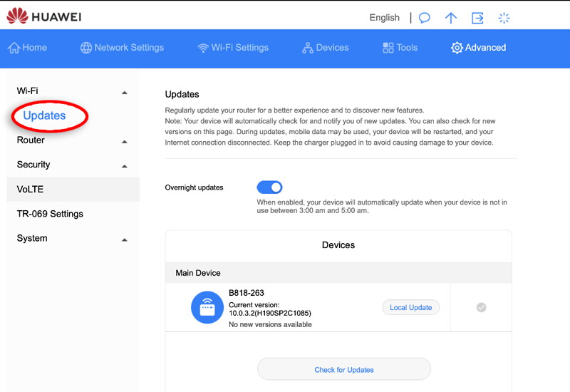Open the English language selector
The image size is (570, 392).
384,17
